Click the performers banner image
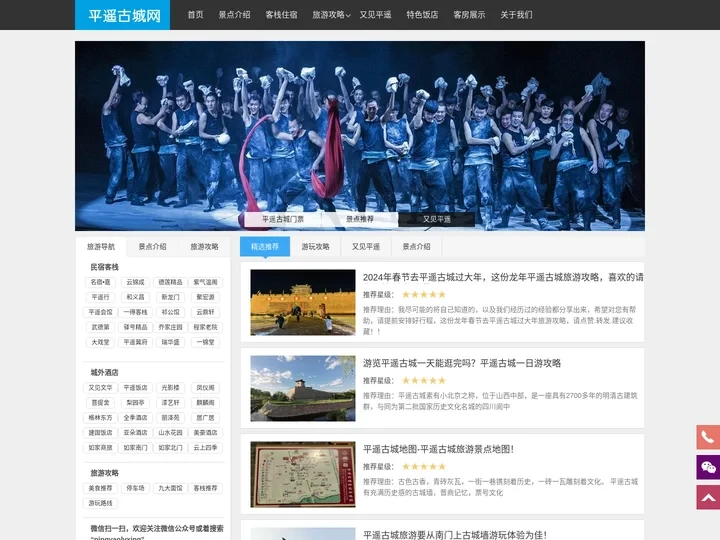This screenshot has height=540, width=720. [x=360, y=136]
